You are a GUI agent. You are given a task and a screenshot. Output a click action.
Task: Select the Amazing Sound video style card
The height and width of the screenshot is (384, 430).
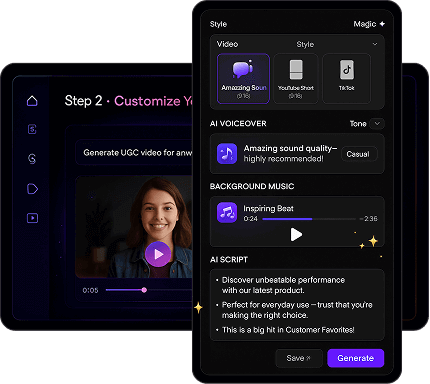[243, 79]
